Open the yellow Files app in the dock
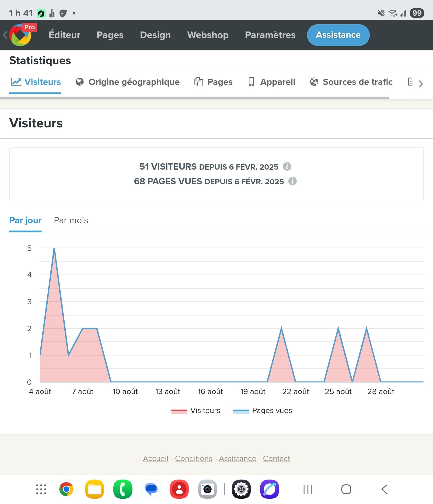Screen dimensions: 433x504 point(95,489)
